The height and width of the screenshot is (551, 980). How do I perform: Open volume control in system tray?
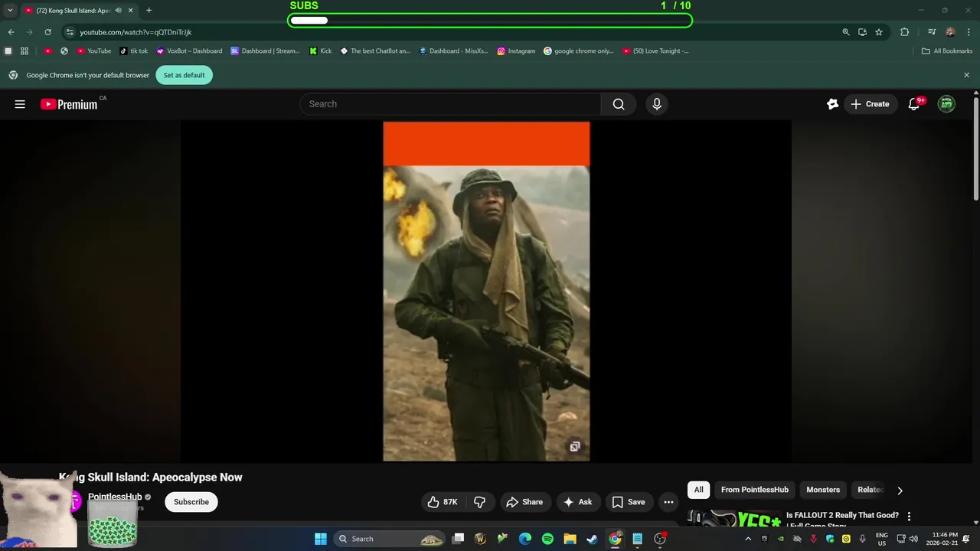point(913,539)
